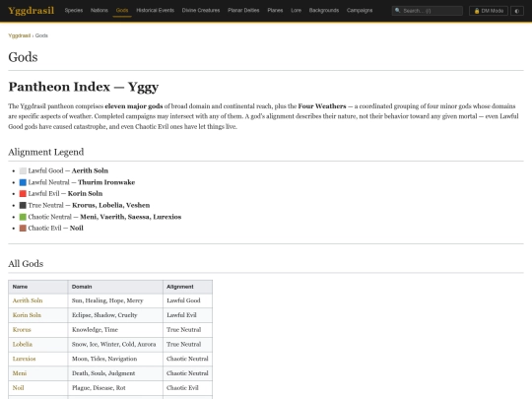
Task: Click the Yggdrasil breadcrumb link
Action: pyautogui.click(x=20, y=35)
